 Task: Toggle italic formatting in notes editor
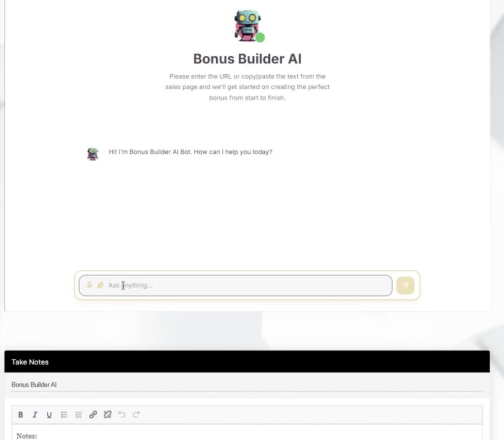click(35, 415)
